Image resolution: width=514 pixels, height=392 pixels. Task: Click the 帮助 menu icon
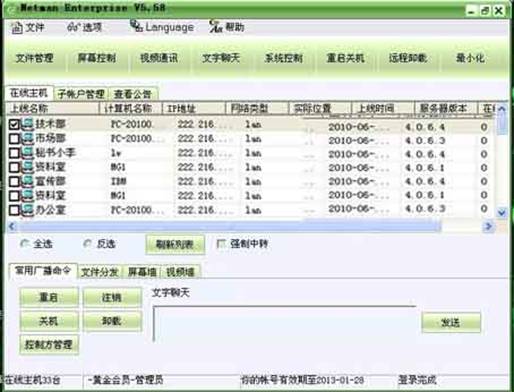click(216, 27)
